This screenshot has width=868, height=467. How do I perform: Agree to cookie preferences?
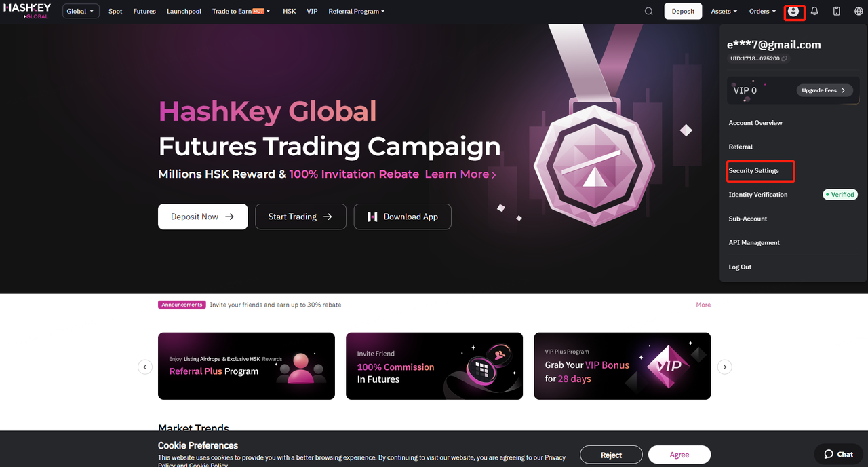(679, 455)
